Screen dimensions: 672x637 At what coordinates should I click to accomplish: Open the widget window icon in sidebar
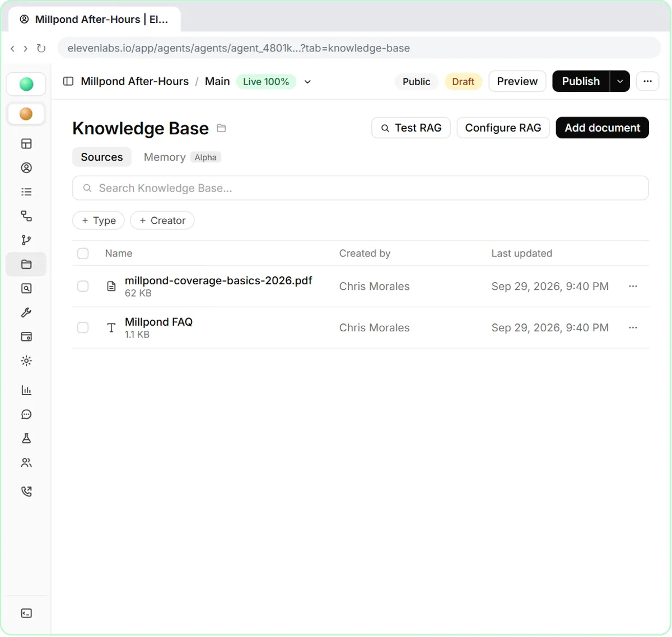coord(26,336)
